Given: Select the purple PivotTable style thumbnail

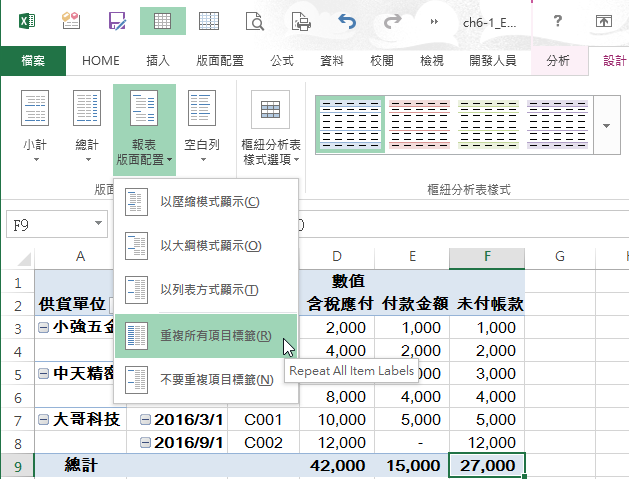Looking at the screenshot, I should pos(557,124).
